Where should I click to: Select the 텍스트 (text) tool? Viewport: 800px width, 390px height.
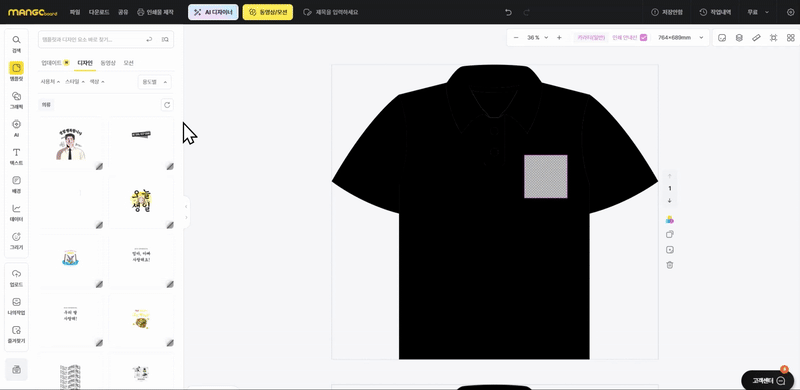tap(16, 156)
